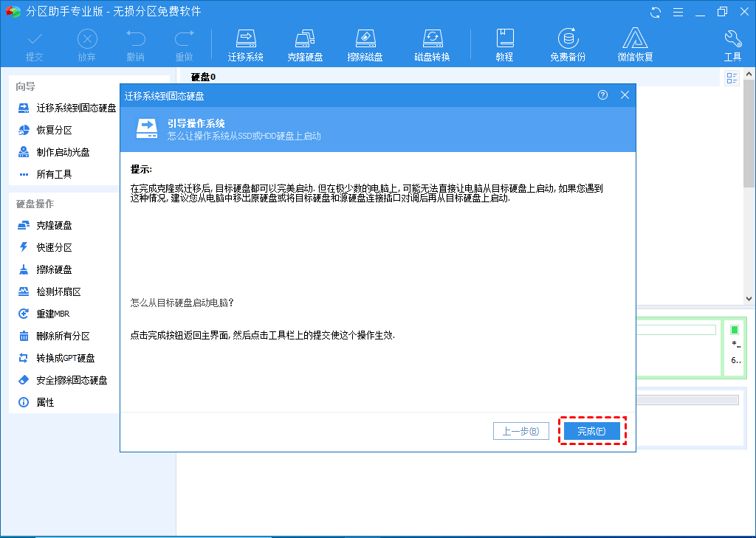Click the 硬盘操作 section header
756x538 pixels.
click(35, 204)
